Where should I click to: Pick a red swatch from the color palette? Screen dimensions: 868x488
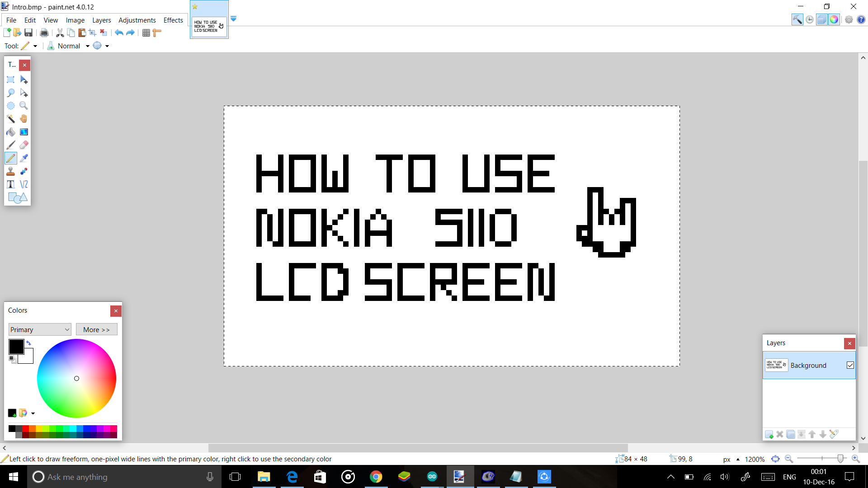(26, 429)
